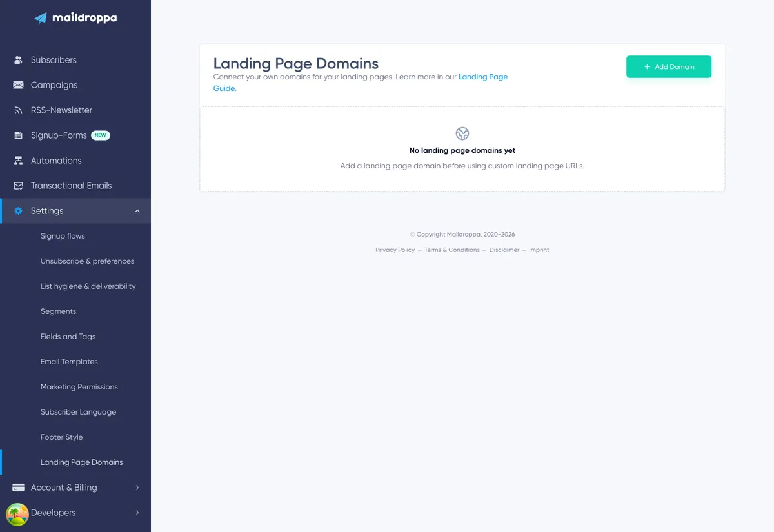Open the Landing Page Guide link
The image size is (774, 532).
(x=483, y=77)
